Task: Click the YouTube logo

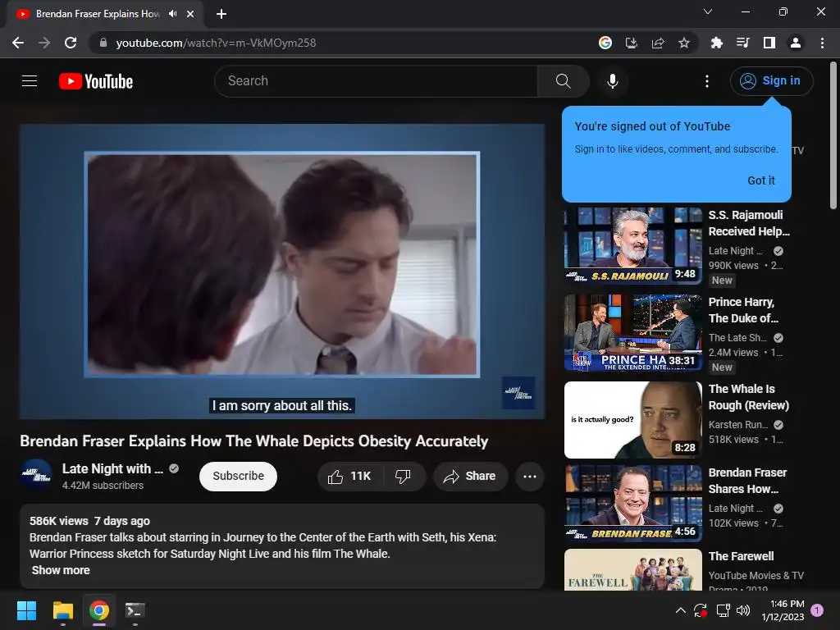Action: click(96, 81)
